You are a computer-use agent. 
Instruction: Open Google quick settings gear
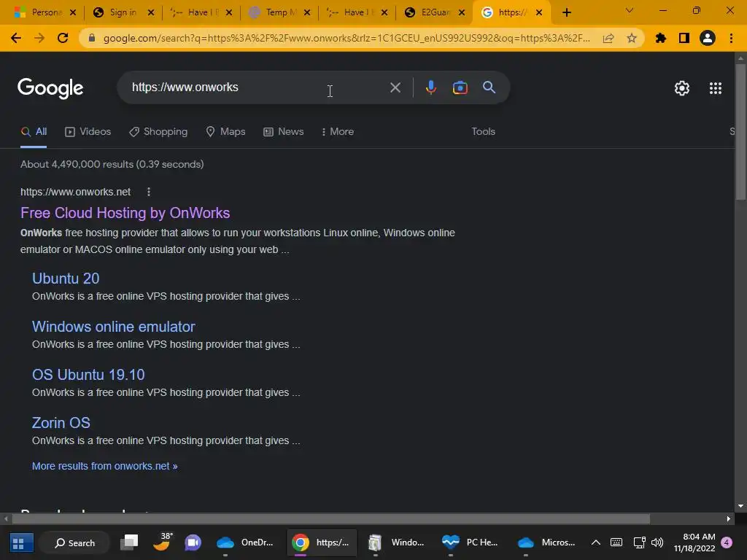[682, 88]
